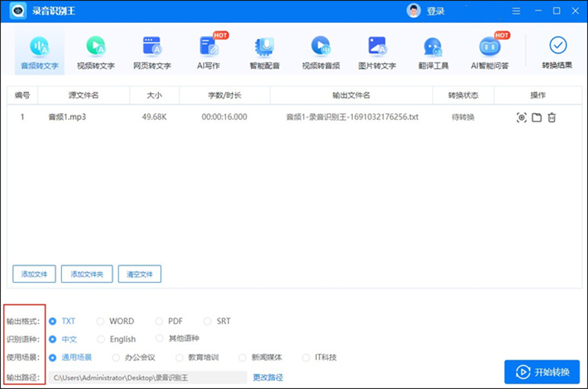Viewport: 588px width, 389px height.
Task: Open the 智能配音 tool
Action: (x=265, y=53)
